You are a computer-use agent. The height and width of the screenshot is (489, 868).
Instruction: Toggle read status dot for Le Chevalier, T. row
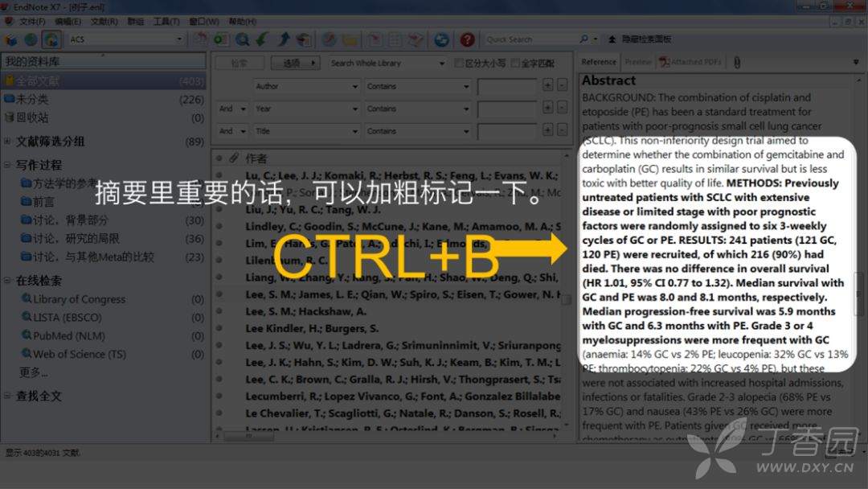click(219, 413)
